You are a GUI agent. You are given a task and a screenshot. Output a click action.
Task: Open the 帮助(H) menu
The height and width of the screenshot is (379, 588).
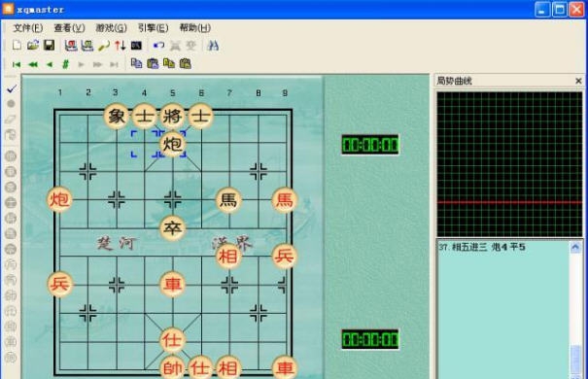pyautogui.click(x=195, y=28)
